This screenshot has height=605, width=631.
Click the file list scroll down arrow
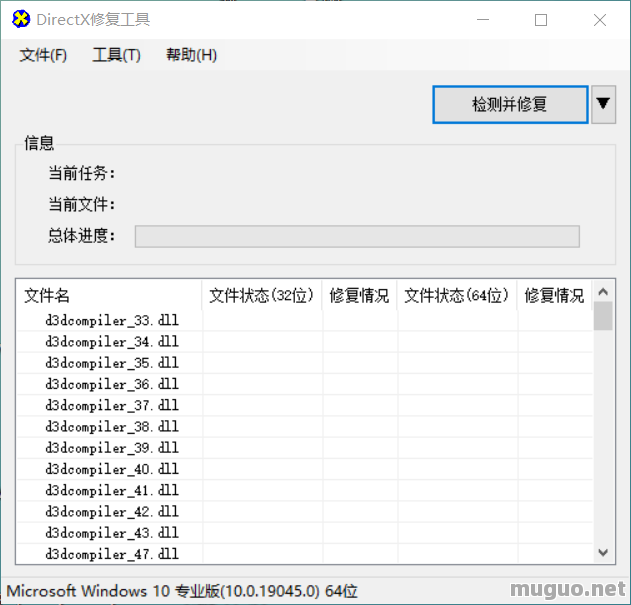(603, 552)
